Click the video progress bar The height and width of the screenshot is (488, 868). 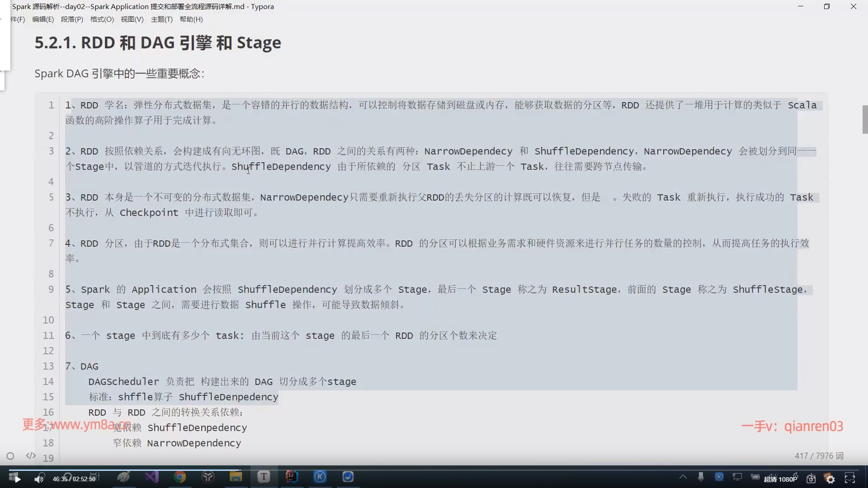(x=434, y=470)
